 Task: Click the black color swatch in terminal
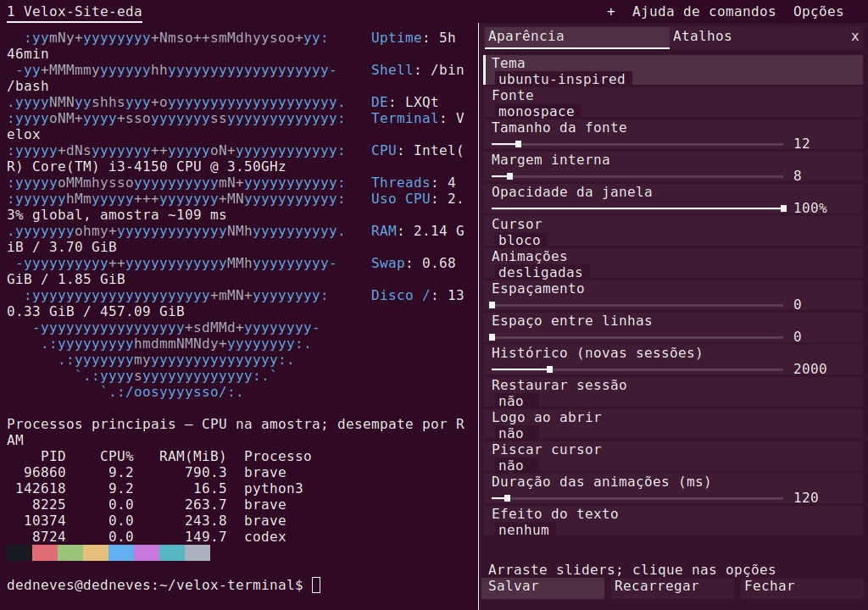(x=19, y=552)
